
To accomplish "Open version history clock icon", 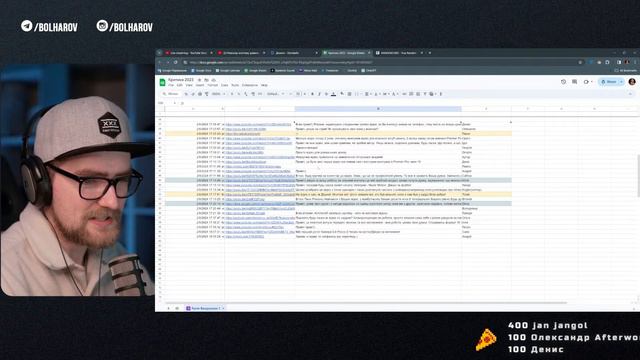I will click(x=563, y=82).
